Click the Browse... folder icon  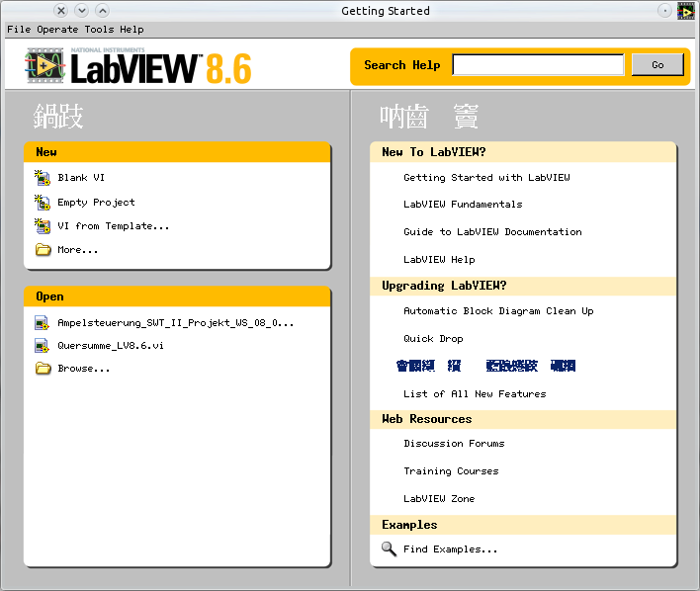pyautogui.click(x=43, y=368)
